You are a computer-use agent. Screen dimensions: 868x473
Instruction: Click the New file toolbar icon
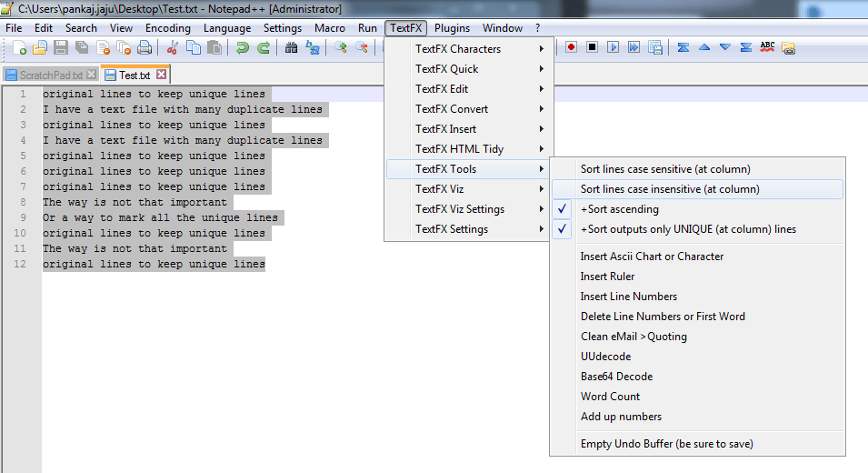pos(20,48)
